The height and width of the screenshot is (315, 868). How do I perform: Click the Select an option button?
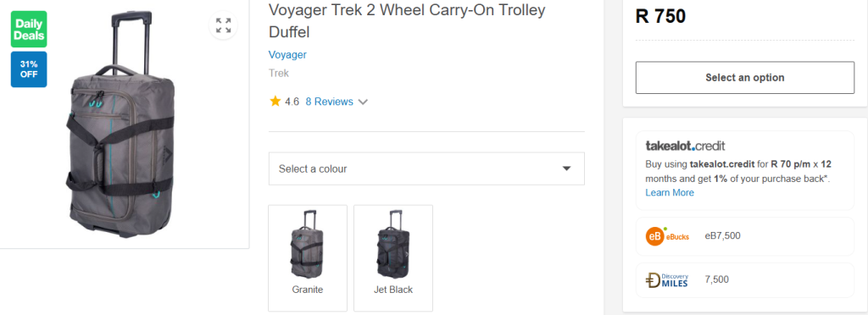click(x=744, y=77)
